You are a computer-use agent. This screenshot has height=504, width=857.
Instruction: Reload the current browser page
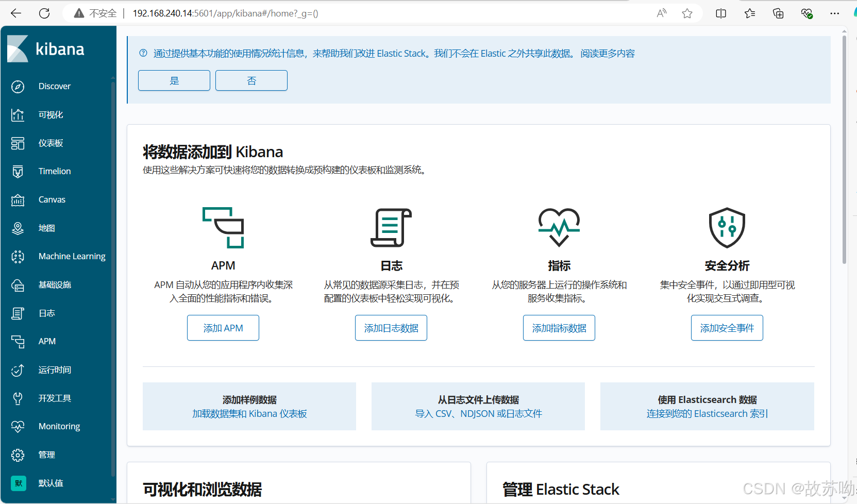[x=44, y=13]
